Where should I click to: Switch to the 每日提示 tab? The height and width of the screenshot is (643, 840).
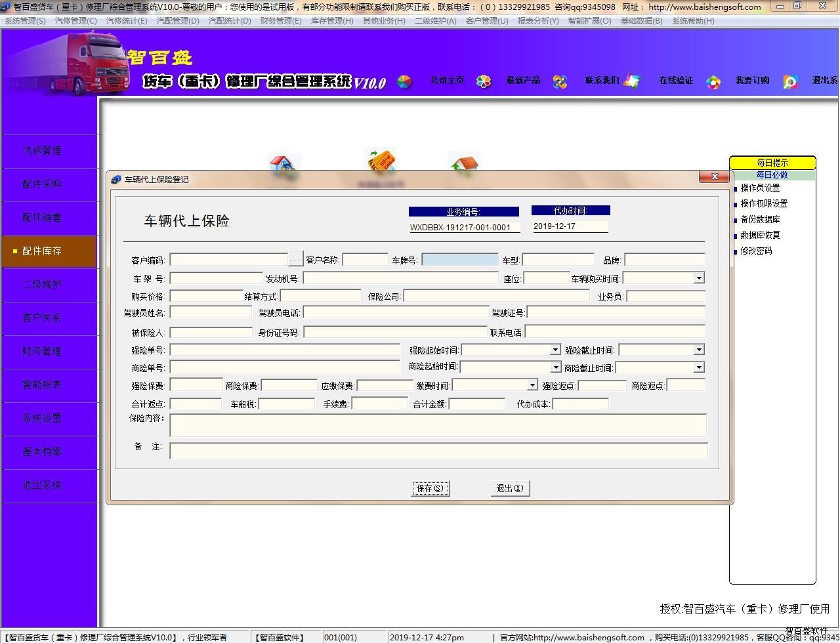point(772,163)
